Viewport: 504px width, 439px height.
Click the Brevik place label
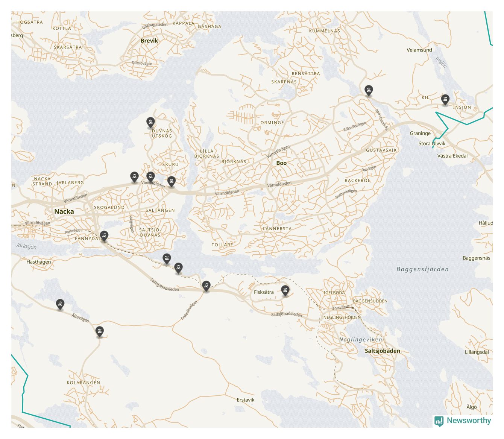coord(149,41)
